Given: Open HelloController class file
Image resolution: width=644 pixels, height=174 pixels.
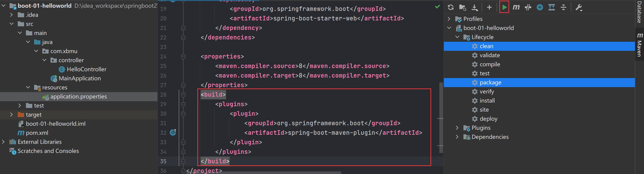Looking at the screenshot, I should click(86, 69).
